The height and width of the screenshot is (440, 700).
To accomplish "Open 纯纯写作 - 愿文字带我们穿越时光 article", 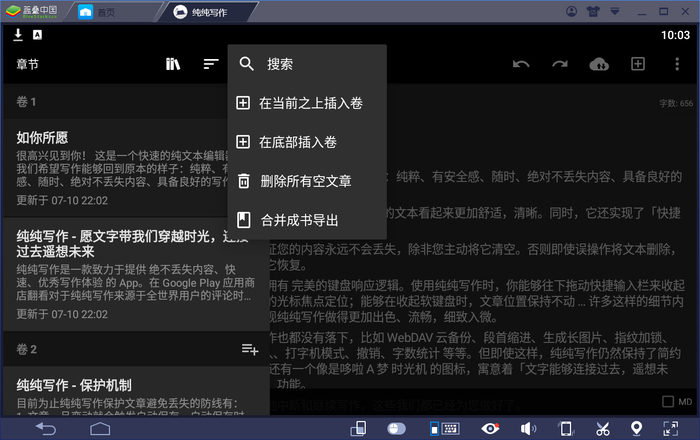I will point(136,274).
